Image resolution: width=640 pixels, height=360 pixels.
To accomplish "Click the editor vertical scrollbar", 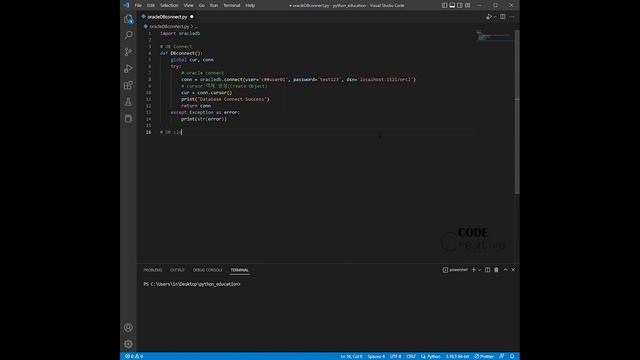I will [517, 112].
